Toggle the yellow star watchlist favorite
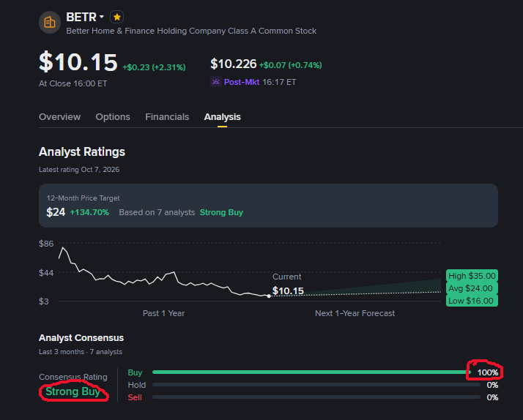The width and height of the screenshot is (523, 420). pos(116,17)
